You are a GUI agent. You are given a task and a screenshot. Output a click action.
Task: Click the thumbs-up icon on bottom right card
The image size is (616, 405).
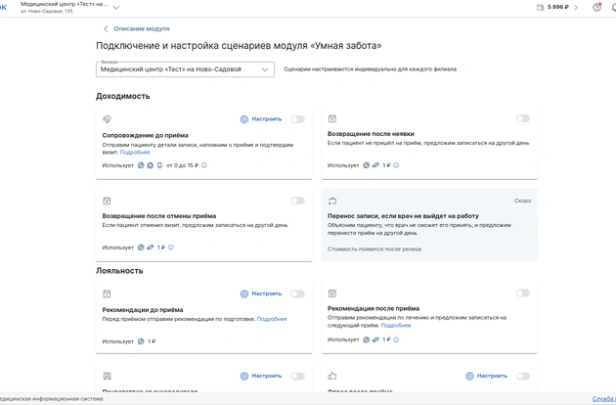(x=332, y=376)
